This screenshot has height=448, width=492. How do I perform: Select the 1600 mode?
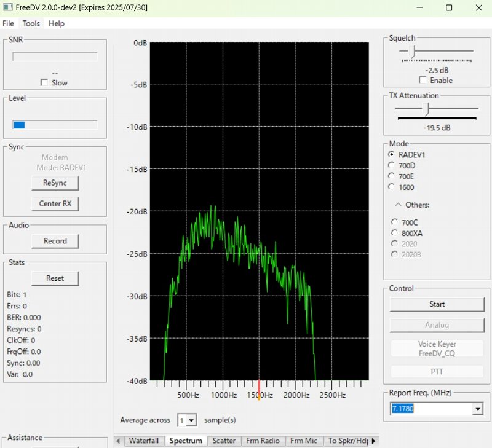pyautogui.click(x=391, y=187)
